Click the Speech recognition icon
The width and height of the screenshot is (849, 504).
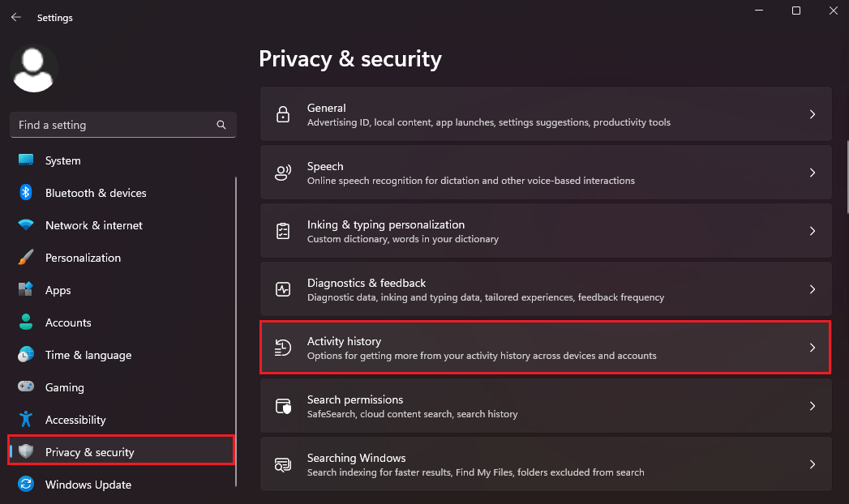tap(283, 173)
